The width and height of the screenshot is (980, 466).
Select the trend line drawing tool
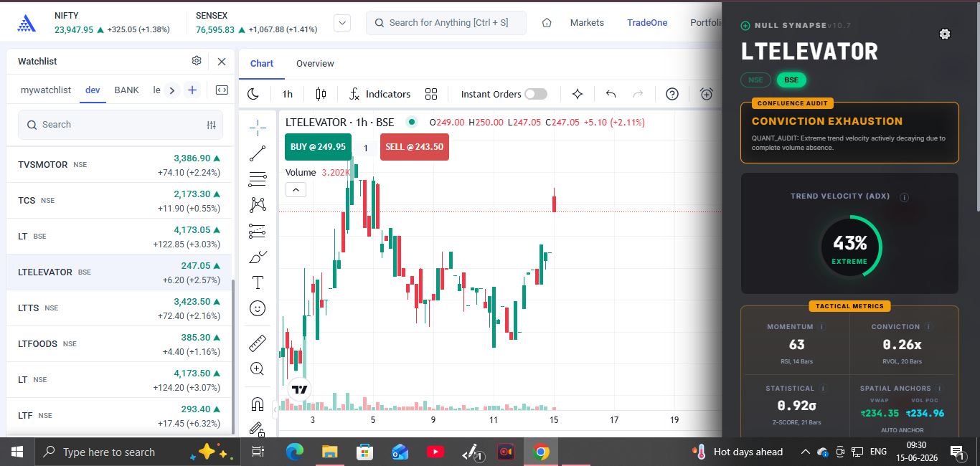click(x=258, y=153)
